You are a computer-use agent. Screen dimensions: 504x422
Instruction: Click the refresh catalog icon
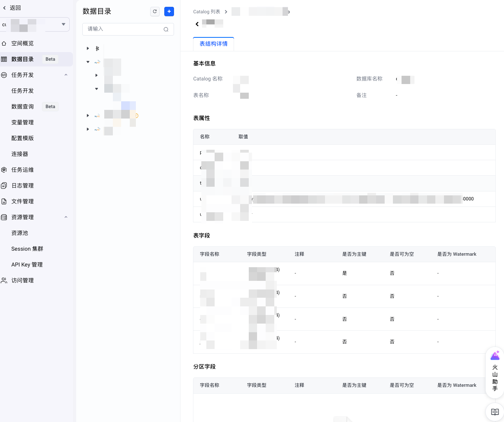[x=155, y=11]
